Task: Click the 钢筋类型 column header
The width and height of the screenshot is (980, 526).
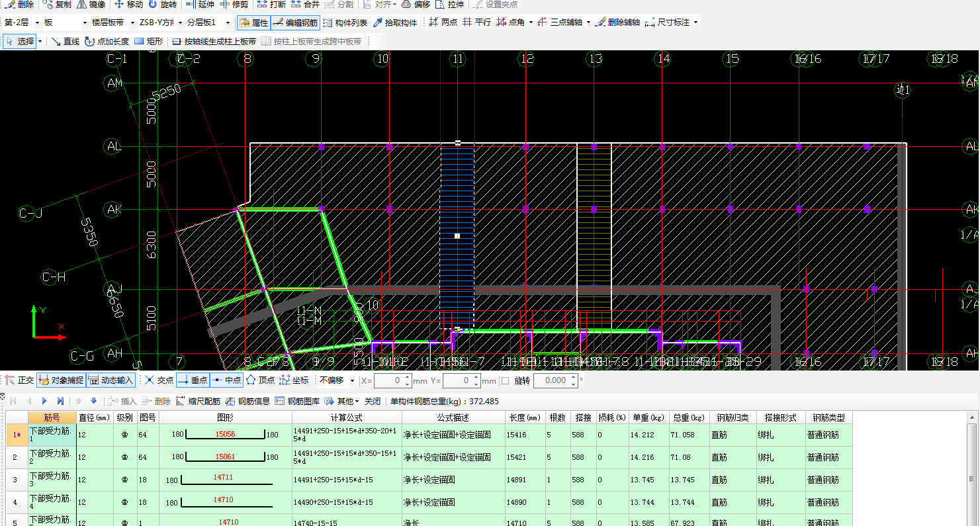Action: [828, 417]
